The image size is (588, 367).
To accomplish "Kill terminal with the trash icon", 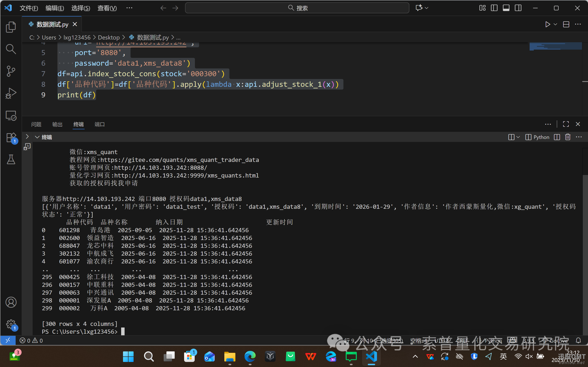I will 568,137.
